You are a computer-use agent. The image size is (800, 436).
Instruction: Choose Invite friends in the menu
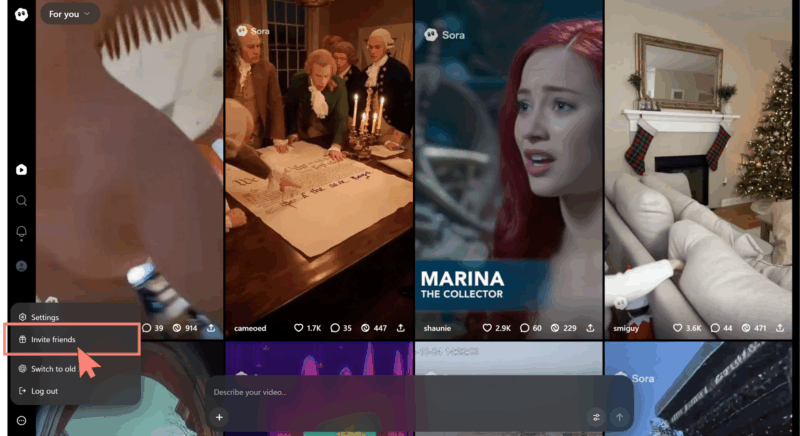click(53, 340)
